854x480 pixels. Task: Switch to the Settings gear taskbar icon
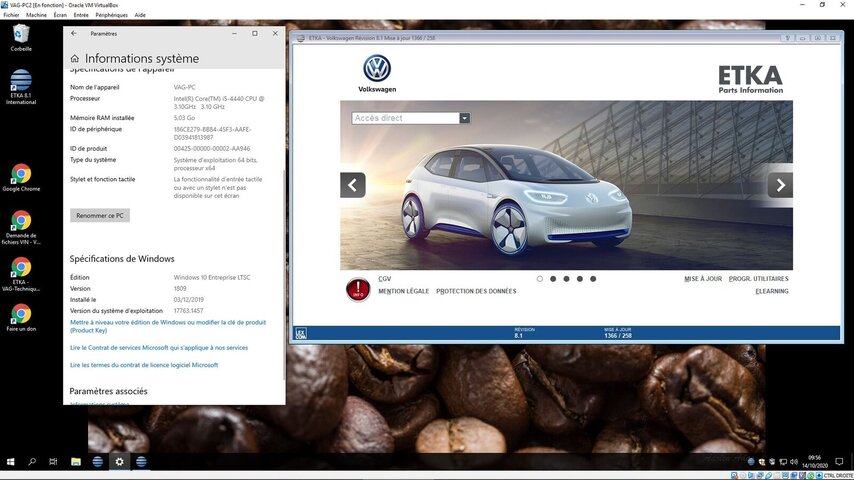pyautogui.click(x=119, y=461)
